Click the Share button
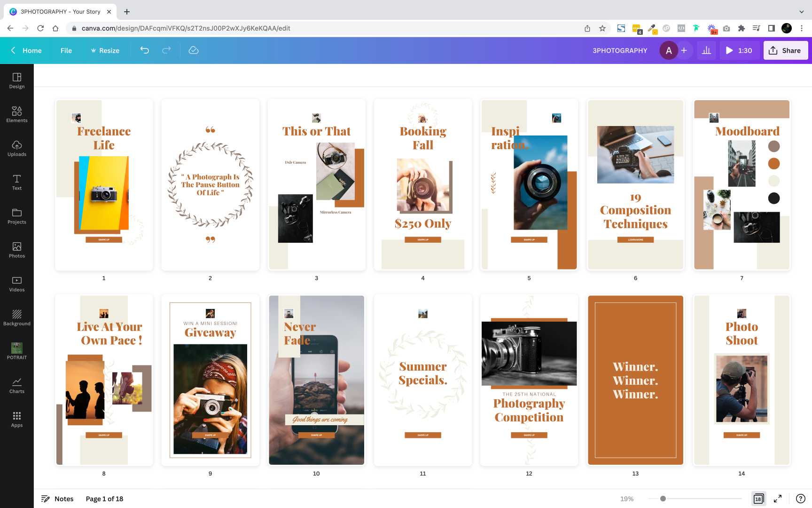This screenshot has height=508, width=812. click(x=785, y=50)
